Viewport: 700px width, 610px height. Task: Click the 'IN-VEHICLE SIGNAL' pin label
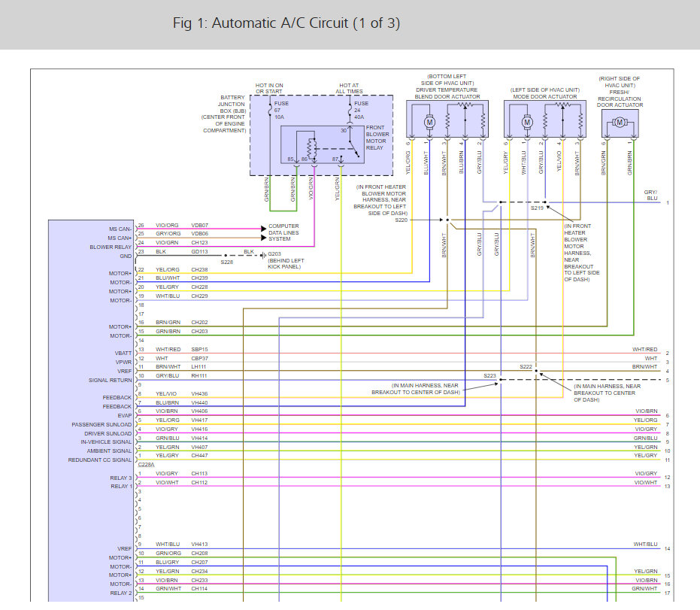[x=106, y=442]
